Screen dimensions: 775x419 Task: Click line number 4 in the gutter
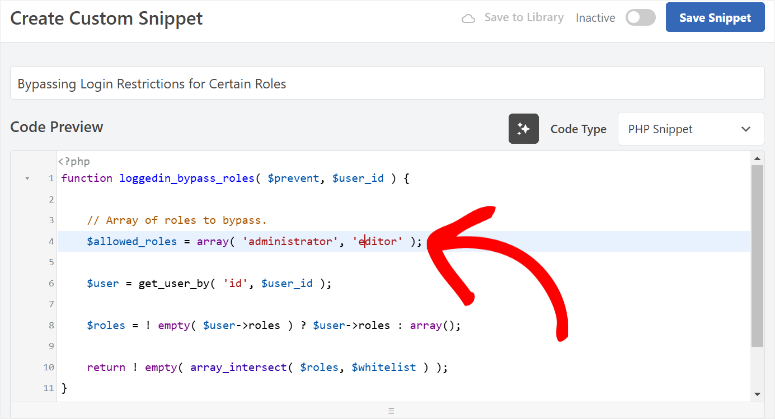click(49, 242)
